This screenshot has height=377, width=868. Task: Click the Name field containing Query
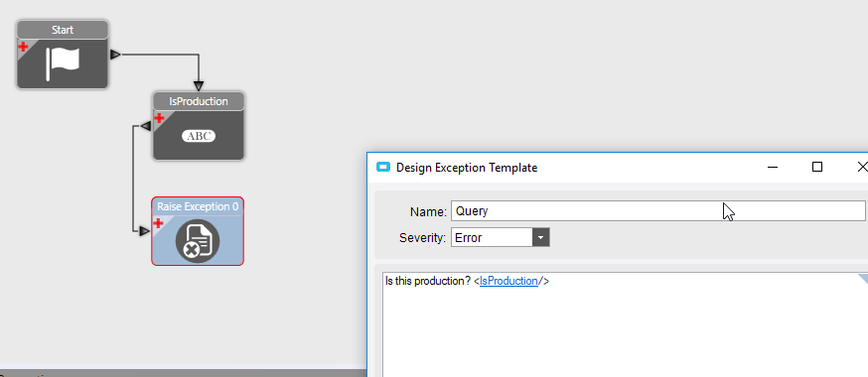(x=658, y=211)
